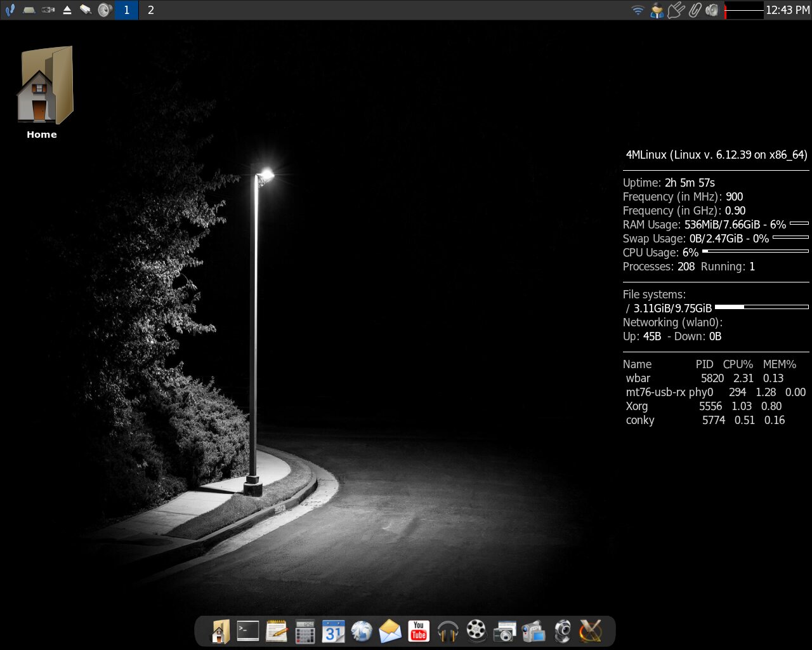
Task: Click the volume speaker tray icon
Action: 712,10
